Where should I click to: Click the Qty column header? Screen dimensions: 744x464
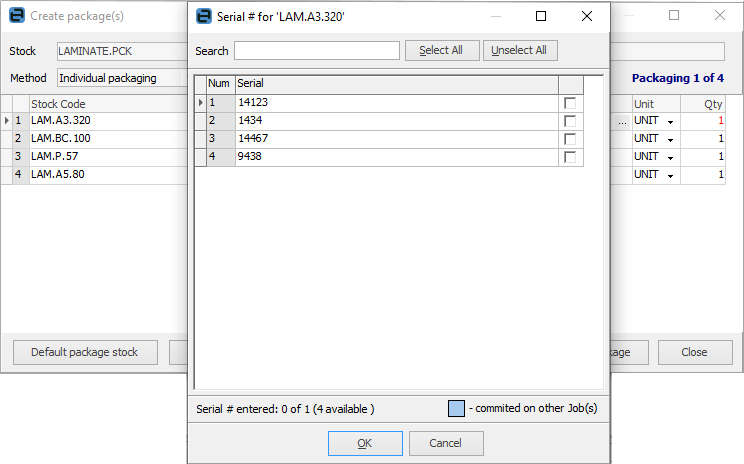tap(703, 104)
